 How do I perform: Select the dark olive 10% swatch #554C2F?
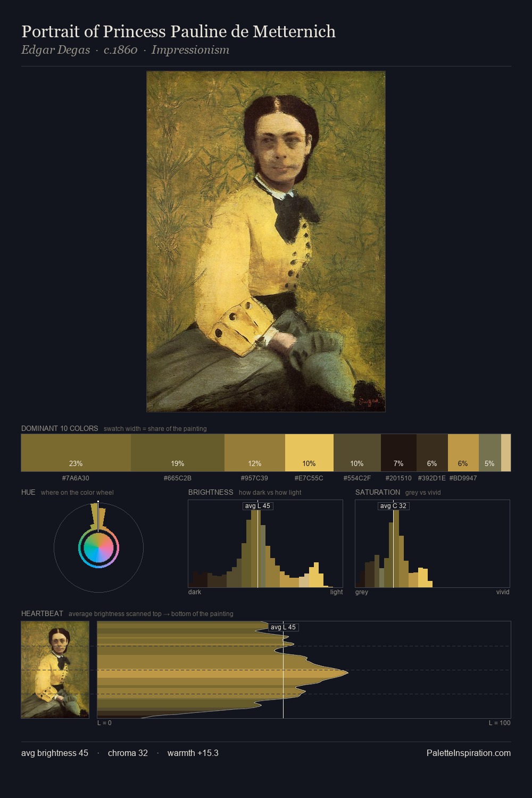pos(357,453)
